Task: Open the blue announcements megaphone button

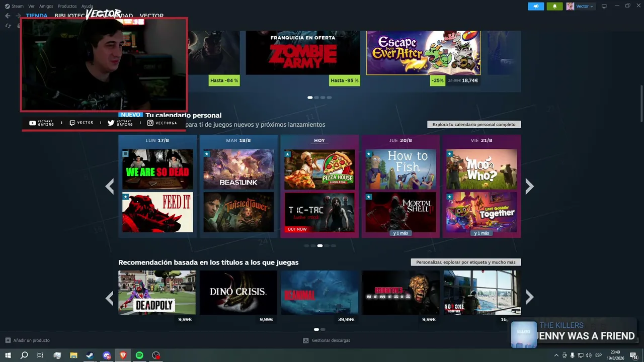Action: coord(536,6)
